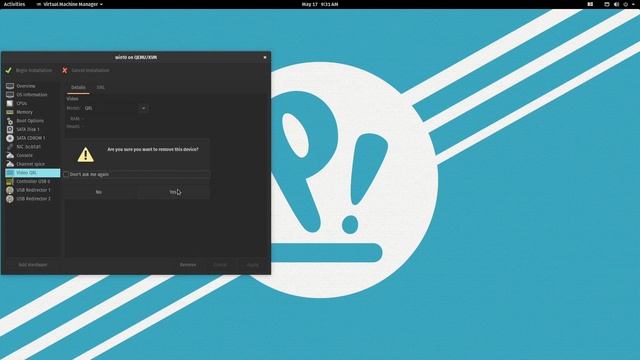Open the date and time menu
The image size is (640, 360).
320,4
